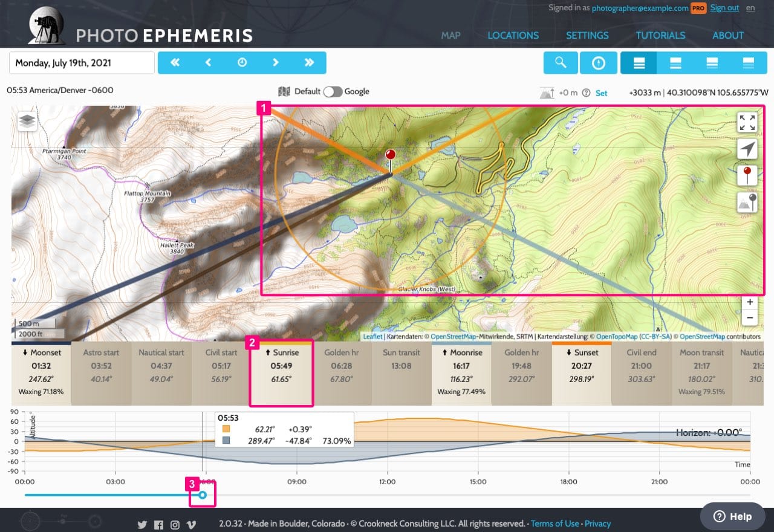Select the Moonset 01:32 event card

pos(41,374)
